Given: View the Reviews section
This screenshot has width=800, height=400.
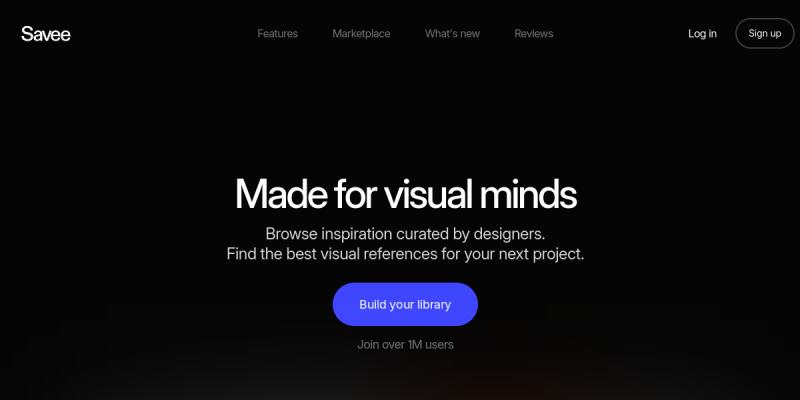Looking at the screenshot, I should pos(534,34).
